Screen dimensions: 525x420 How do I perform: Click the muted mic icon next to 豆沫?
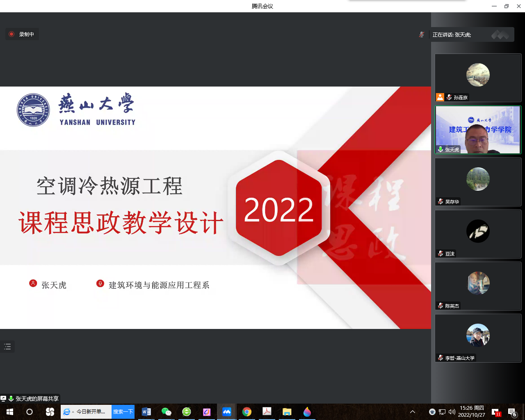tap(441, 253)
